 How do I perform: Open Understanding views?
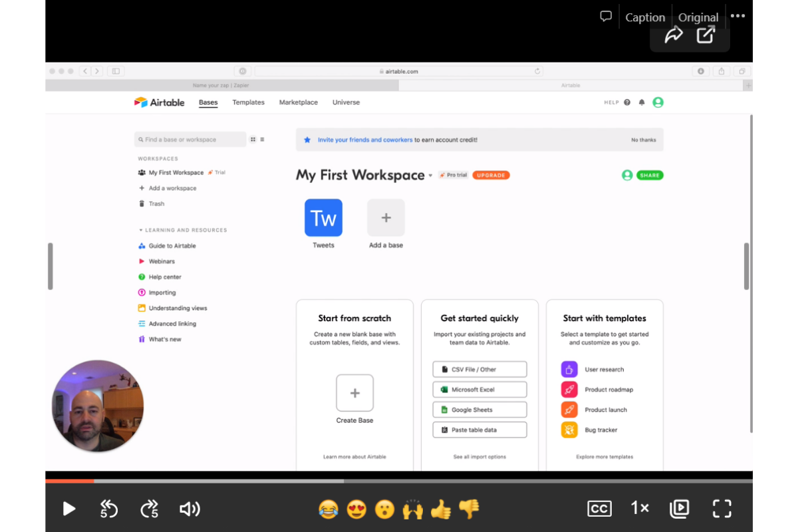[x=173, y=308]
